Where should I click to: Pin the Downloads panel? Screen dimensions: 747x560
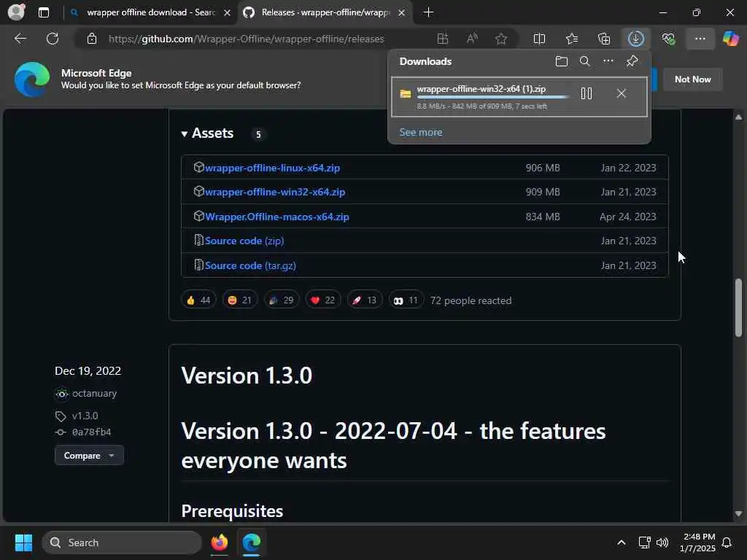pos(632,61)
